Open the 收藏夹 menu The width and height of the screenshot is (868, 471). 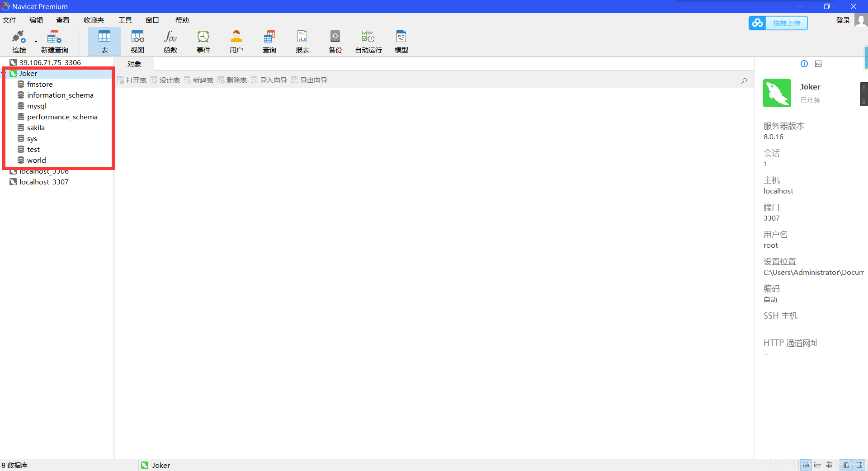(94, 20)
